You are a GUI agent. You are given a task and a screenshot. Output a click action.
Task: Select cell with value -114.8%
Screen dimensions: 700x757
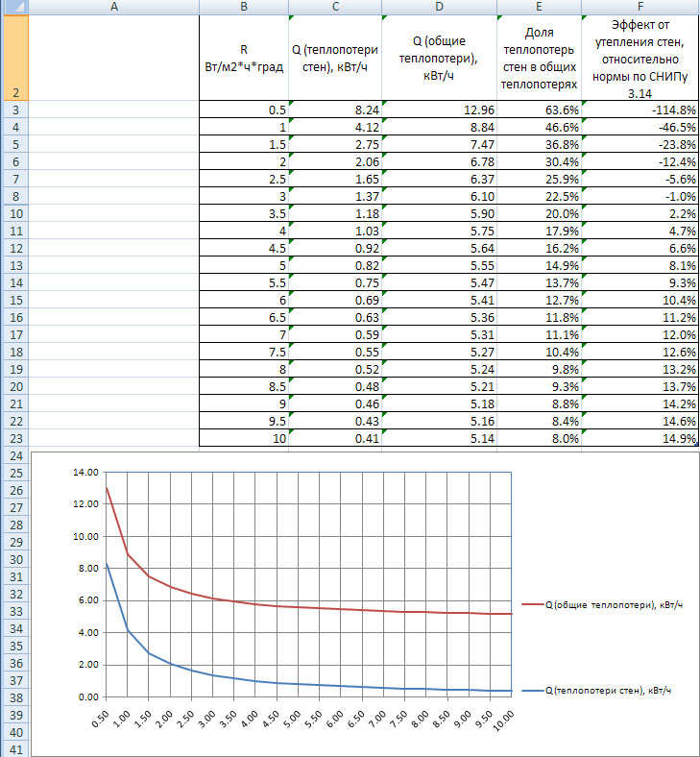click(640, 110)
